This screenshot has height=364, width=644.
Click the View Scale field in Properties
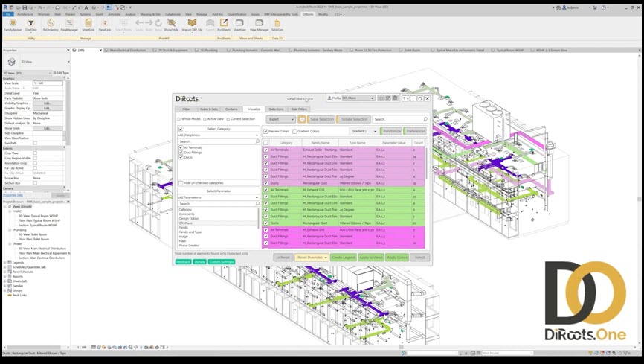click(x=48, y=83)
